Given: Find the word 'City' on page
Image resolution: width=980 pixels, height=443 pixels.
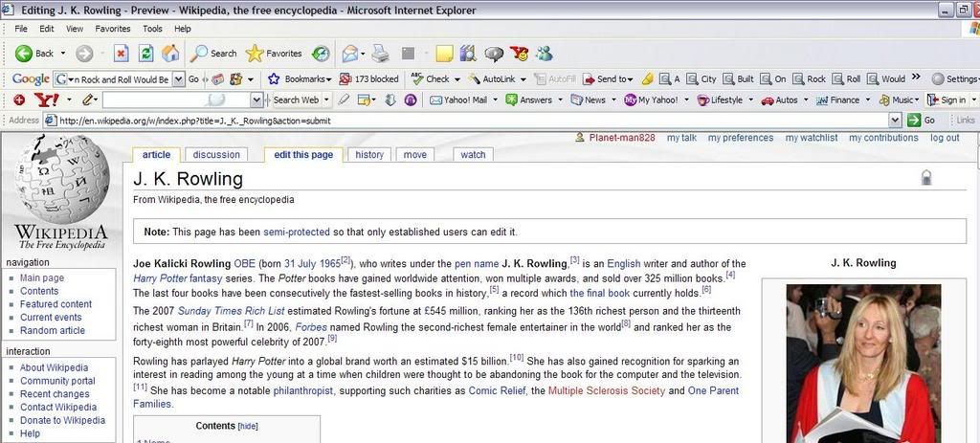Looking at the screenshot, I should click(x=702, y=79).
